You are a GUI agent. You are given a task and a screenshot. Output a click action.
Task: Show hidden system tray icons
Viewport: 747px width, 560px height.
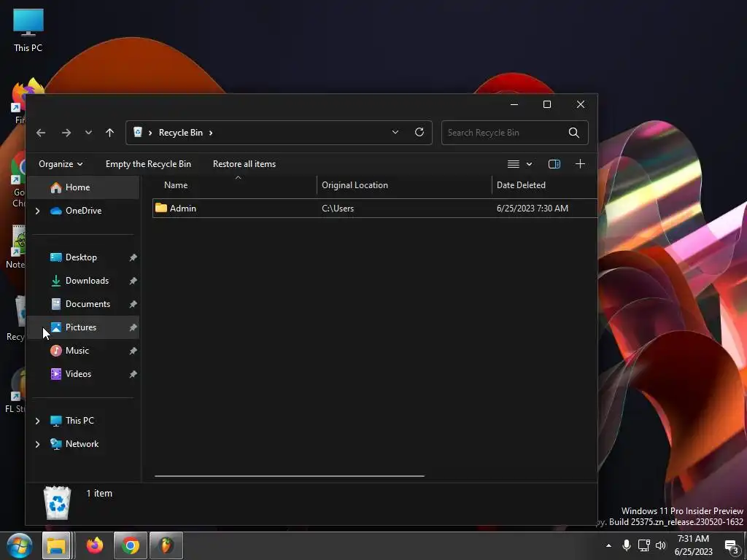click(x=608, y=545)
